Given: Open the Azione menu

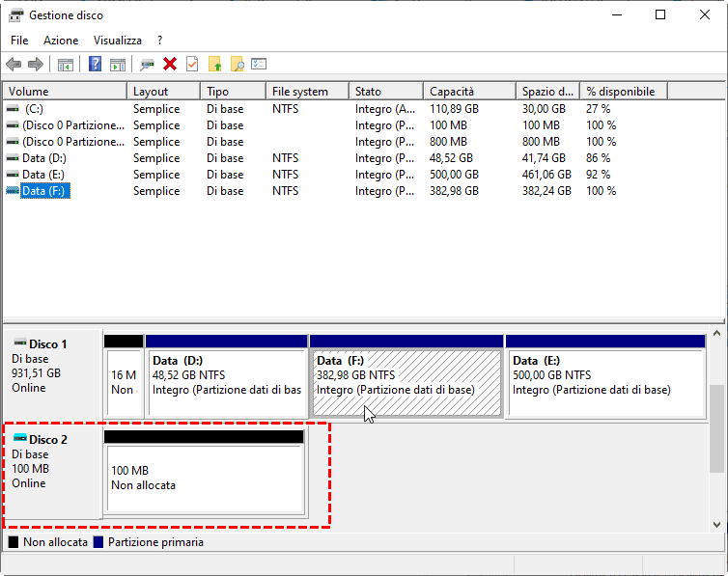Looking at the screenshot, I should 61,41.
